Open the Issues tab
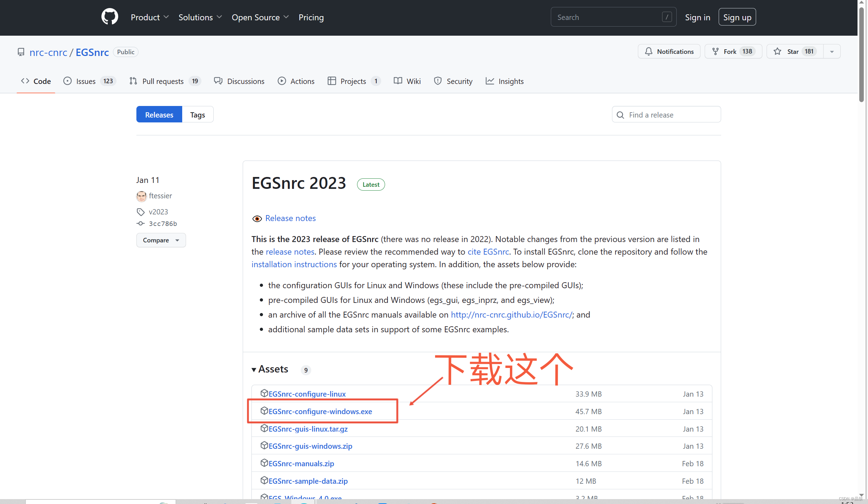 tap(86, 81)
